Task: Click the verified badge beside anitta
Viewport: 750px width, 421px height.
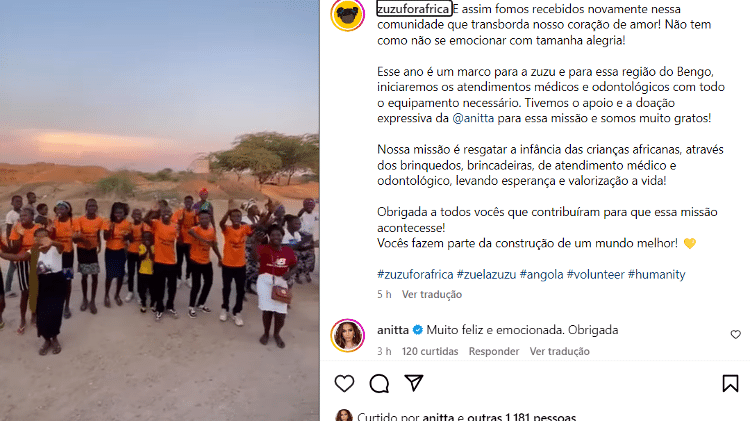Action: [x=418, y=330]
